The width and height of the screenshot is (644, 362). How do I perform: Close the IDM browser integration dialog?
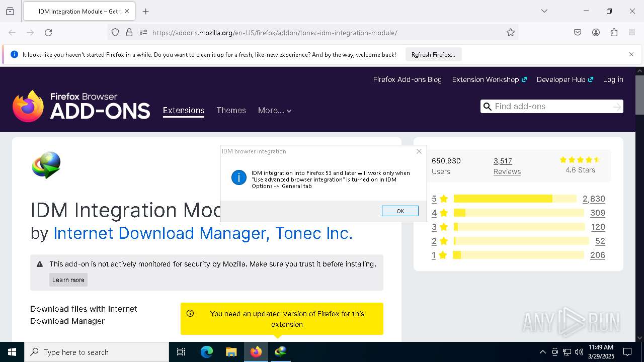point(419,151)
